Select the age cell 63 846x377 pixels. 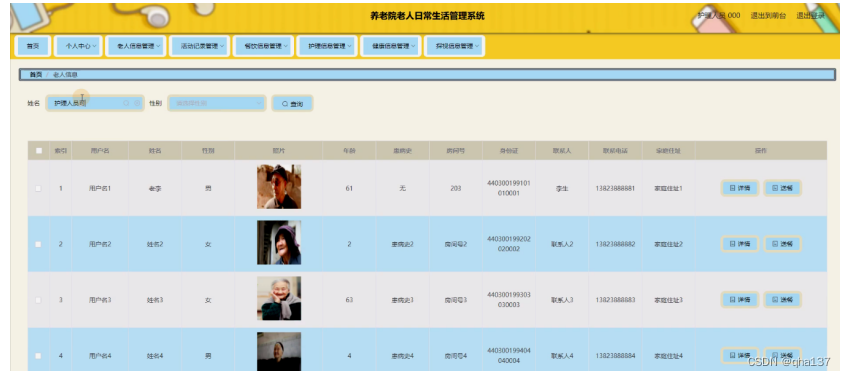click(349, 300)
